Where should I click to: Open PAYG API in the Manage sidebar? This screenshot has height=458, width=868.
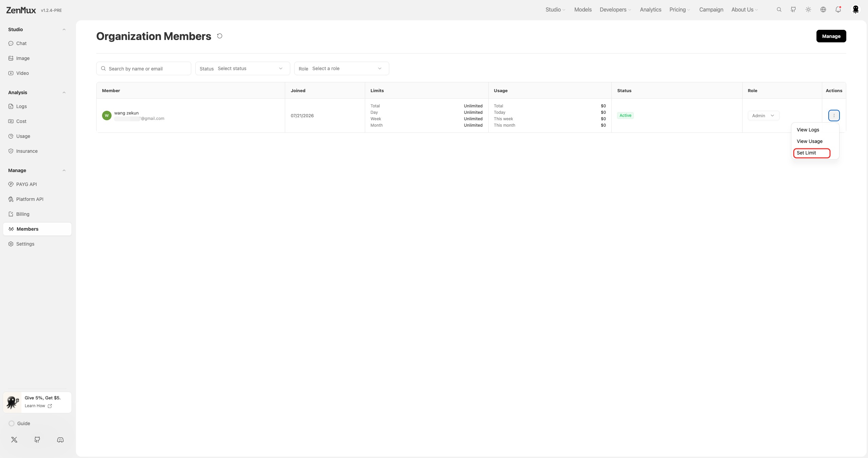pos(37,184)
